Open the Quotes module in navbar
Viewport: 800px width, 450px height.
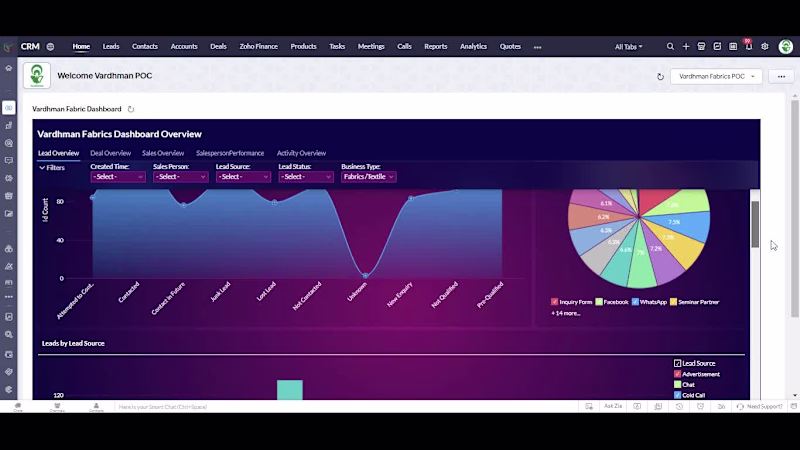[x=510, y=46]
